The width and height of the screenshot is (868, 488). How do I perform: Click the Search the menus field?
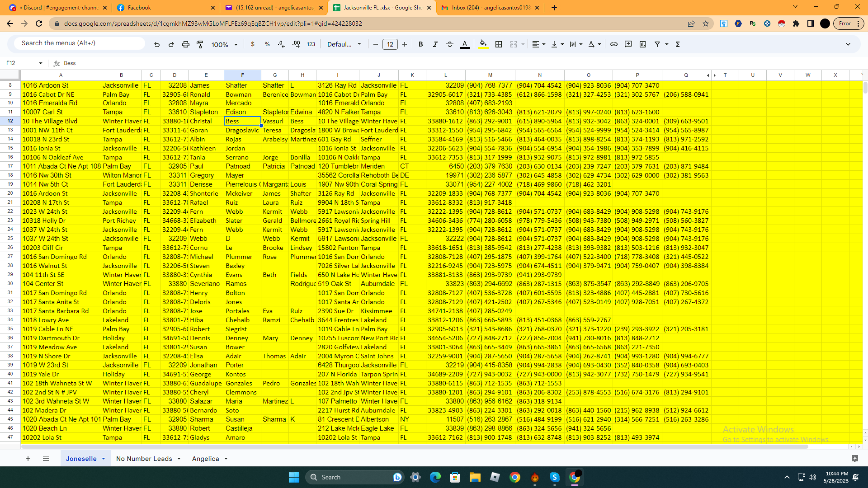(x=79, y=43)
